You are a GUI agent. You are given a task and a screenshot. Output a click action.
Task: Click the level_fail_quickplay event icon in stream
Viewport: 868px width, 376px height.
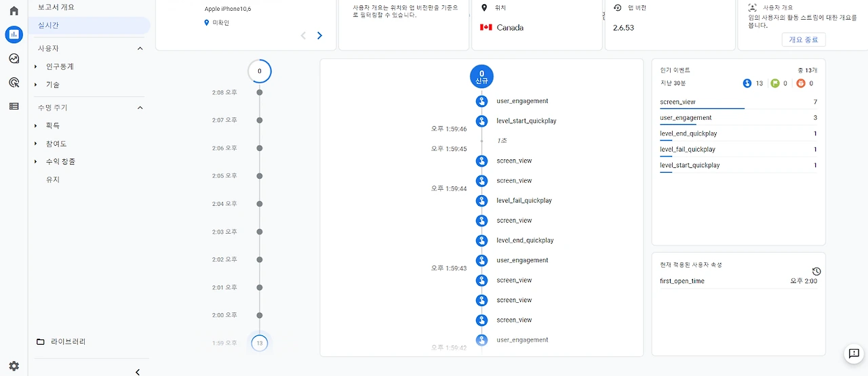tap(481, 201)
